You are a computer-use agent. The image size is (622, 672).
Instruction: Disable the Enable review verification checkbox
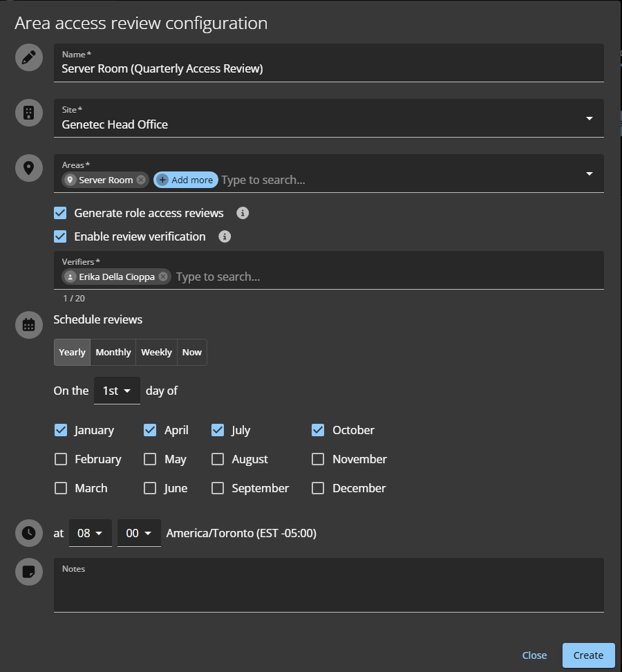coord(60,236)
